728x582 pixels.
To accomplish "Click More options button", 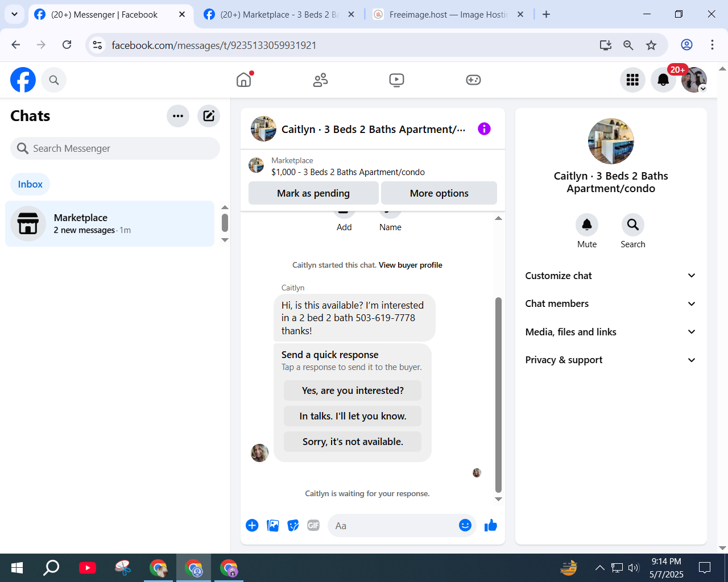I will 439,193.
